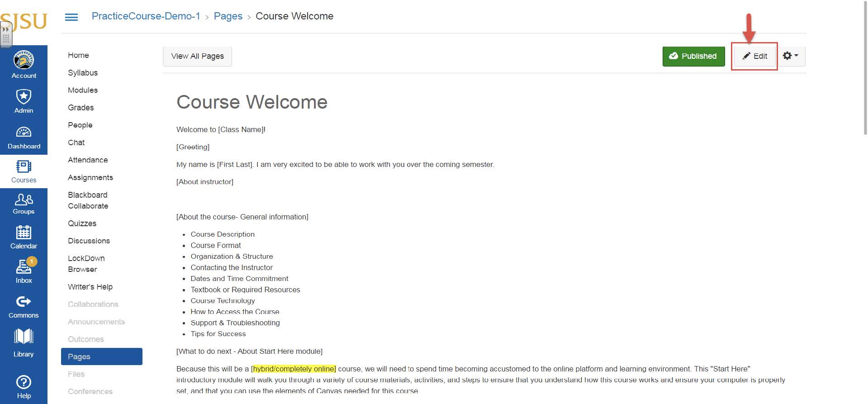Open the Admin shield icon

(24, 96)
